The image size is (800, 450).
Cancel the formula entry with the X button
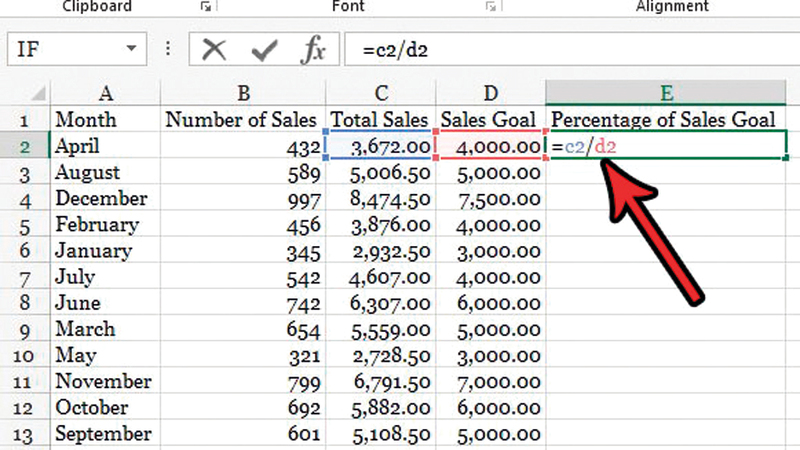pyautogui.click(x=213, y=49)
